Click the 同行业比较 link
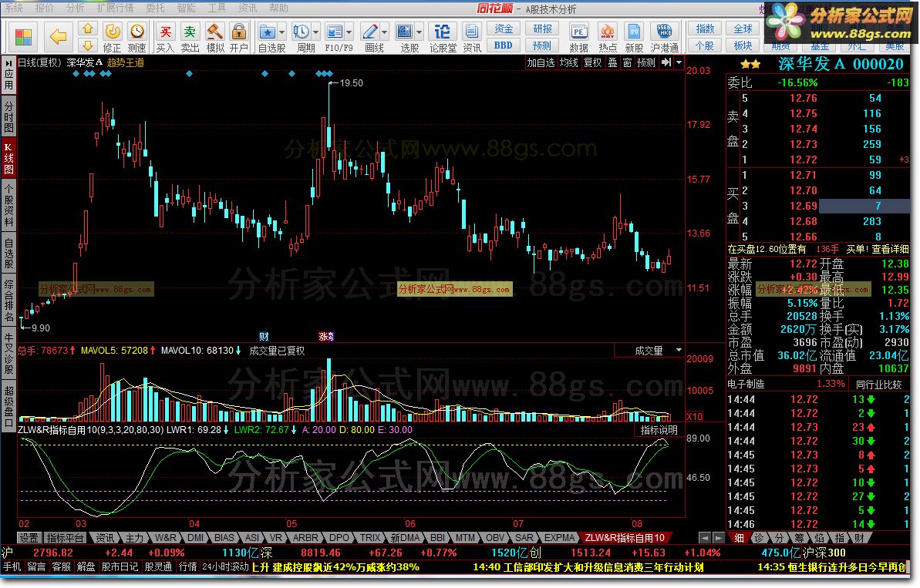This screenshot has width=920, height=588. pyautogui.click(x=878, y=385)
